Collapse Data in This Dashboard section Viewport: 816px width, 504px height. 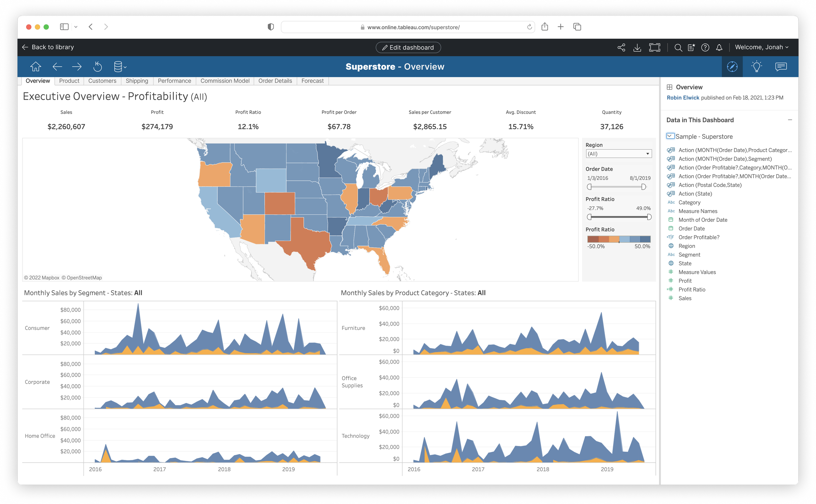(790, 120)
